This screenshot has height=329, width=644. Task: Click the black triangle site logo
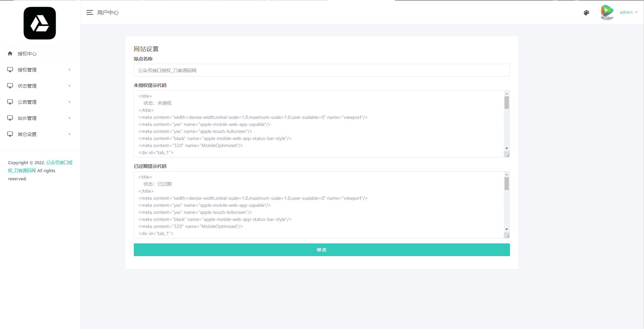(x=40, y=23)
